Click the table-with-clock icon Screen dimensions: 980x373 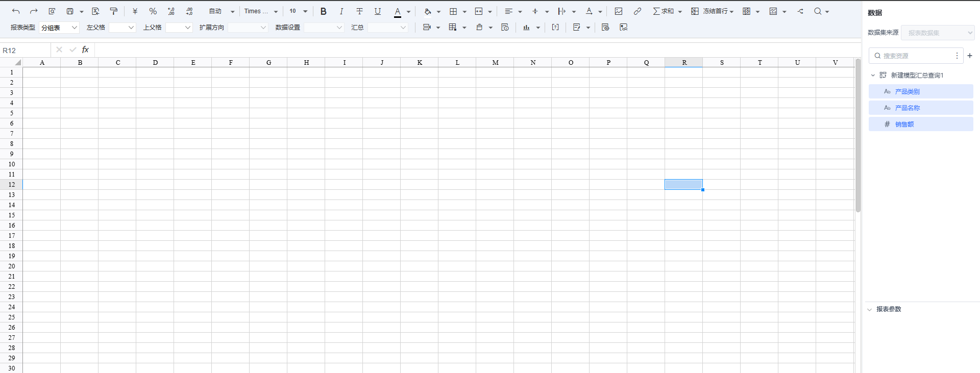(505, 28)
